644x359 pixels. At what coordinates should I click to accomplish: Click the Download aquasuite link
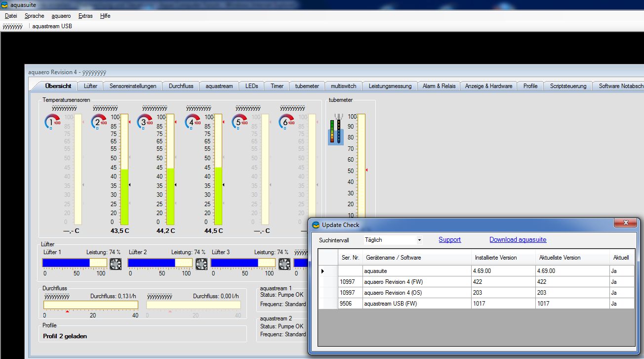[518, 240]
